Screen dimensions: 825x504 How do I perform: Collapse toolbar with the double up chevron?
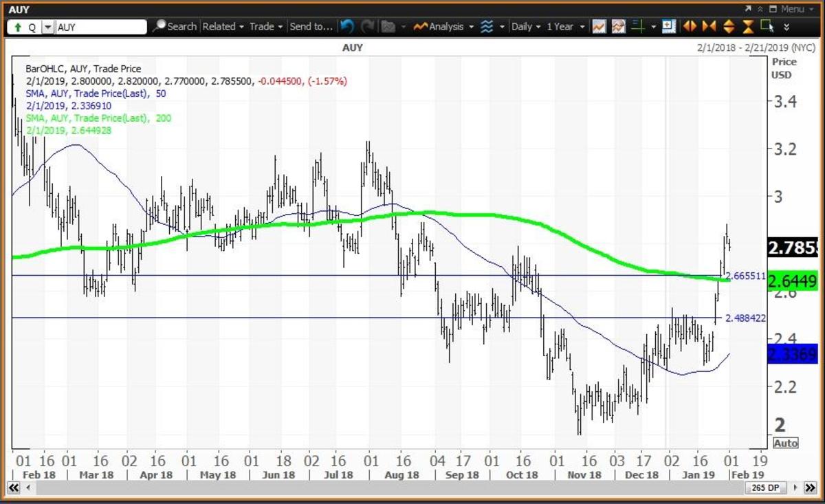[x=760, y=9]
